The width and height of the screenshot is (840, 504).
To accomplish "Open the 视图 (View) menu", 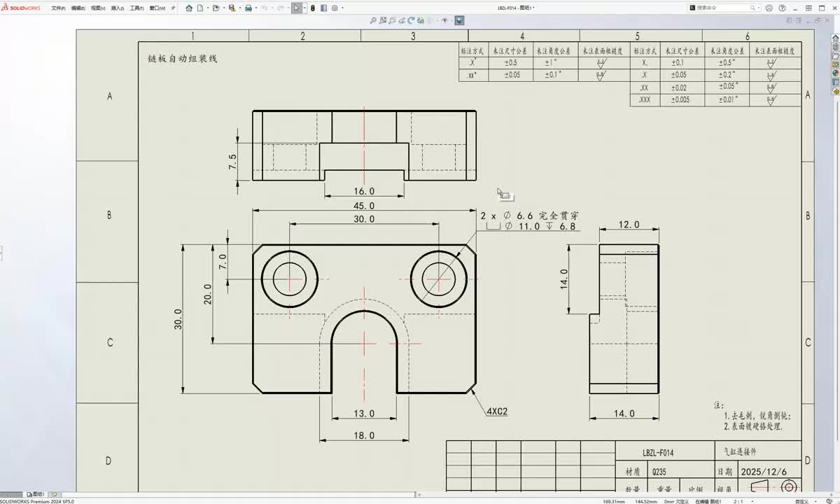I will [x=98, y=8].
